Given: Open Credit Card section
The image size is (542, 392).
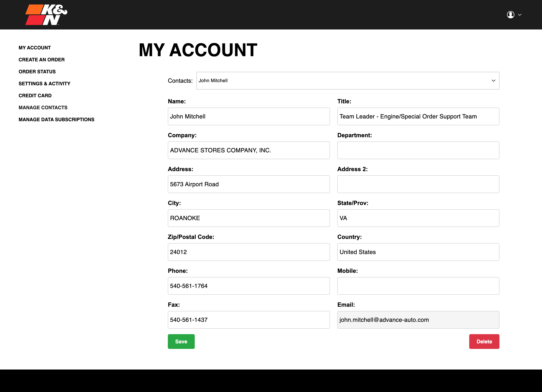Looking at the screenshot, I should coord(35,95).
